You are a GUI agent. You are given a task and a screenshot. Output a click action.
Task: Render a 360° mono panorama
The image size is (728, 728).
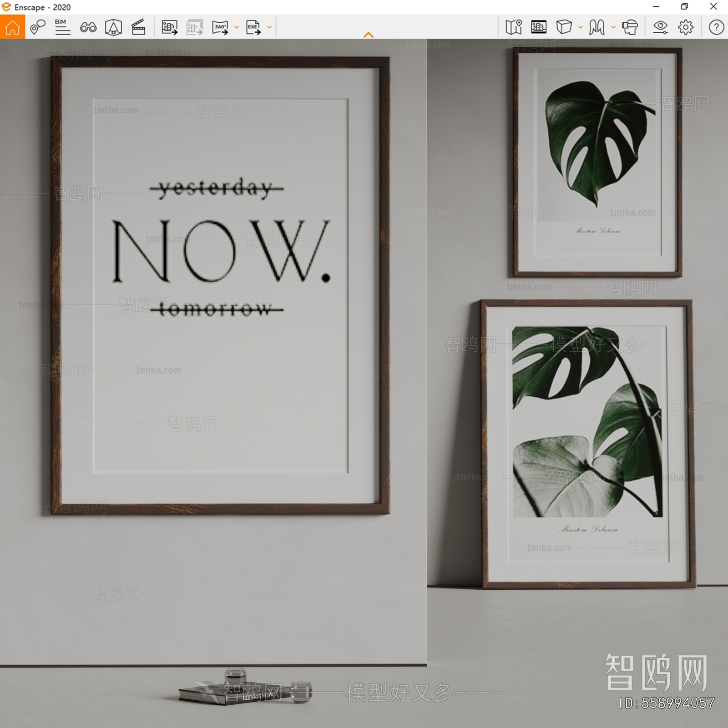coord(220,27)
